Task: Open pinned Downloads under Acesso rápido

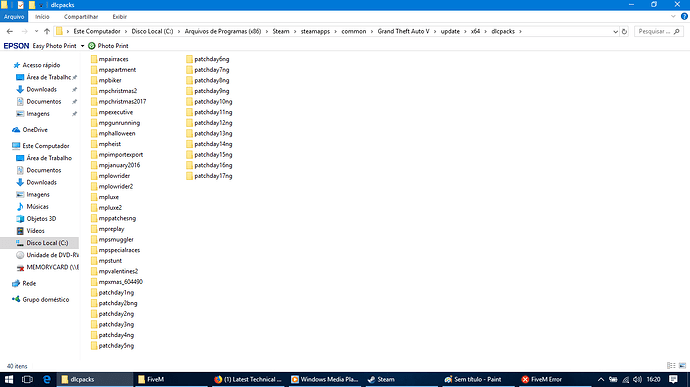Action: coord(41,89)
